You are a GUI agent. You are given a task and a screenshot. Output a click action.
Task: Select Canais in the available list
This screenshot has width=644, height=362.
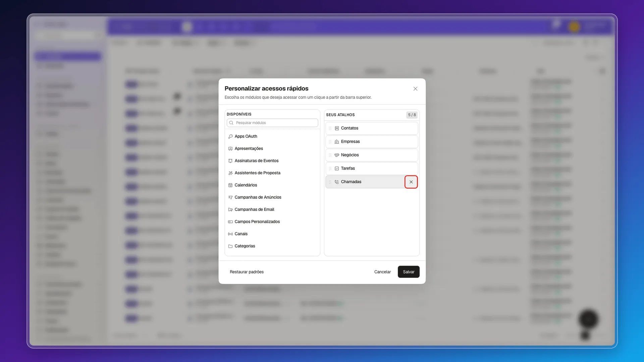point(272,234)
